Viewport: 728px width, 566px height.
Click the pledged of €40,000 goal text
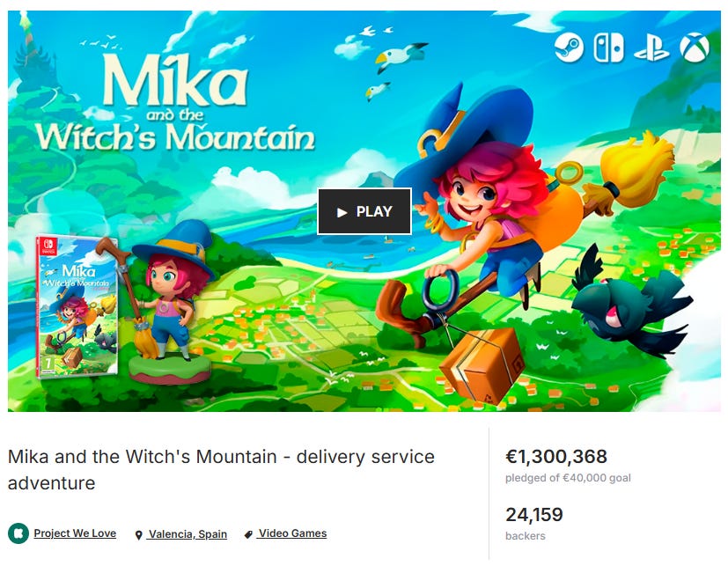[x=568, y=478]
